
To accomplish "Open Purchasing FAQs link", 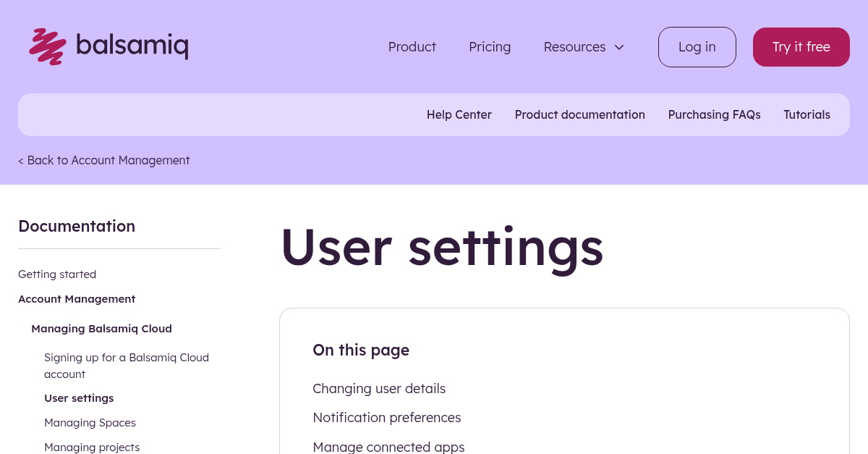I will 714,114.
